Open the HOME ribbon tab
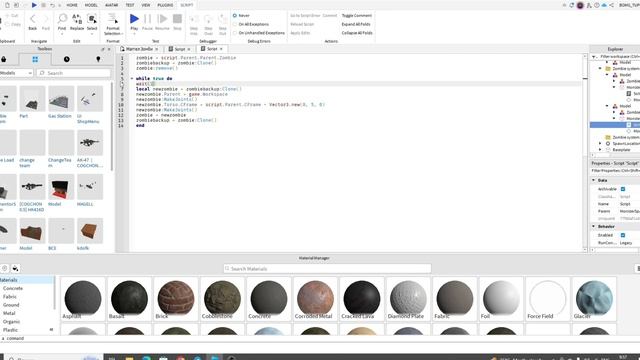640x360 pixels. 72,5
